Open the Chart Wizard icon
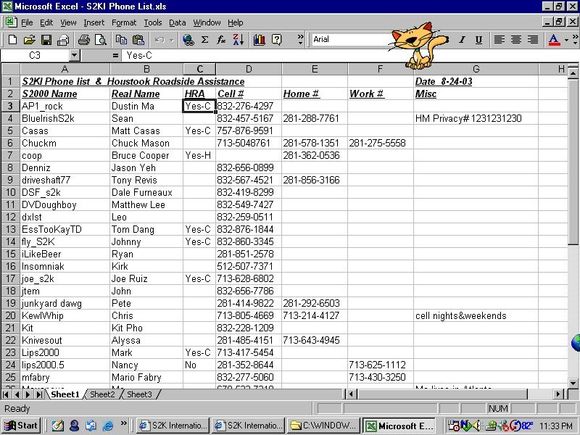Viewport: 580px width, 435px height. coord(259,40)
